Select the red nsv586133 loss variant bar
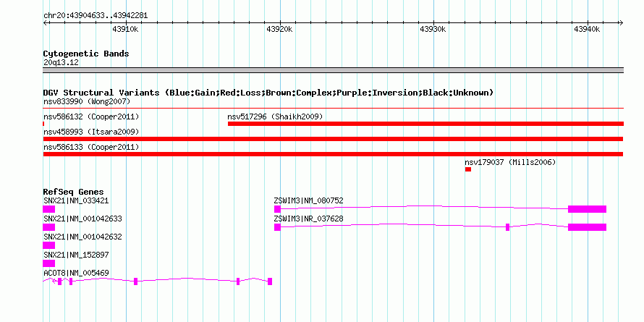The height and width of the screenshot is (322, 644). coord(333,154)
